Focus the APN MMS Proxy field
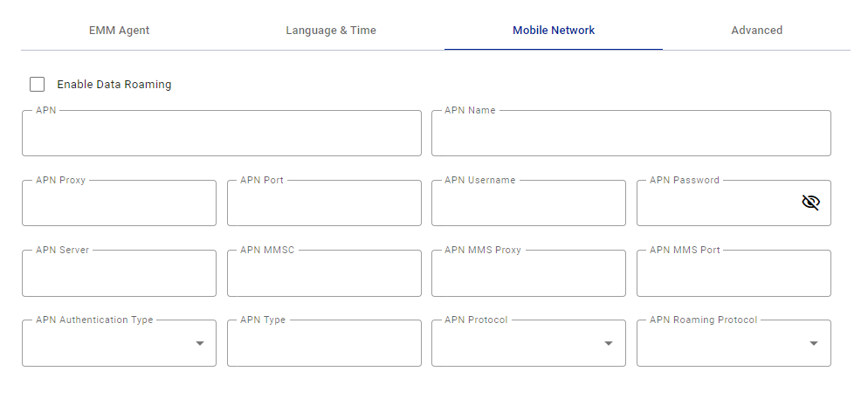This screenshot has height=399, width=868. 528,273
